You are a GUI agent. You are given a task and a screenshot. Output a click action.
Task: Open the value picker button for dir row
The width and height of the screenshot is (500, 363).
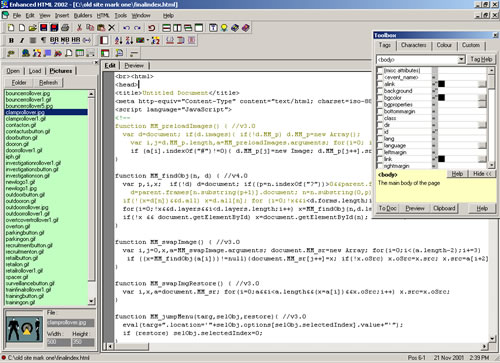coord(482,125)
